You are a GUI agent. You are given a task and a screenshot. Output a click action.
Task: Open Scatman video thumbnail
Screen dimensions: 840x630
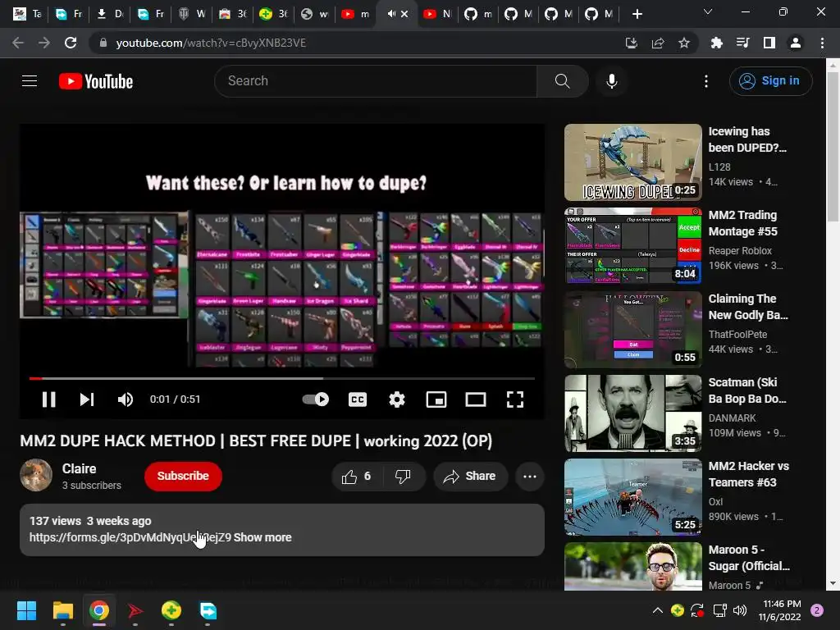tap(632, 413)
